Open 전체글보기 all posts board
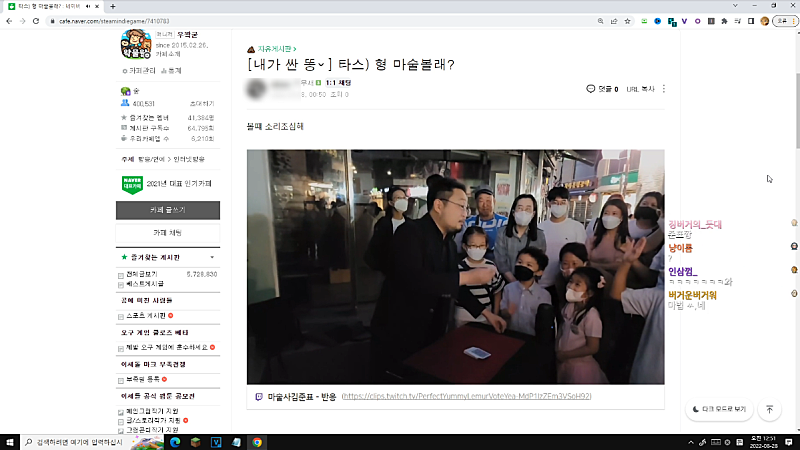This screenshot has width=800, height=450. tap(142, 274)
